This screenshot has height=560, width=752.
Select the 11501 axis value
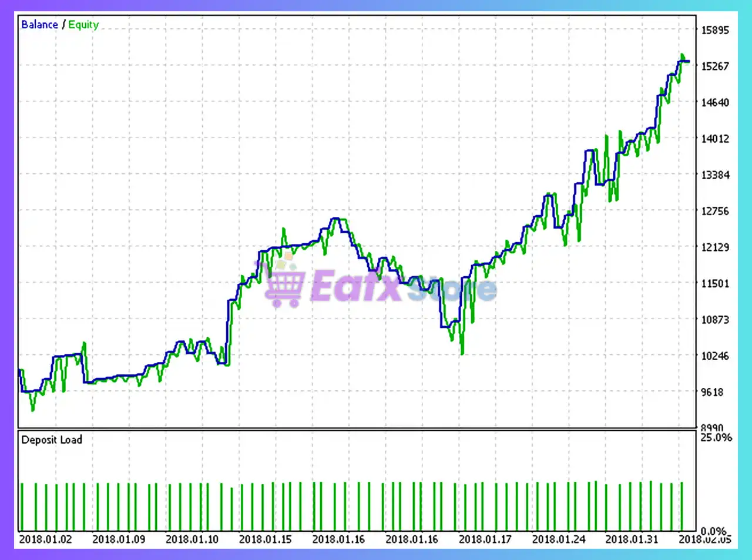click(x=715, y=283)
